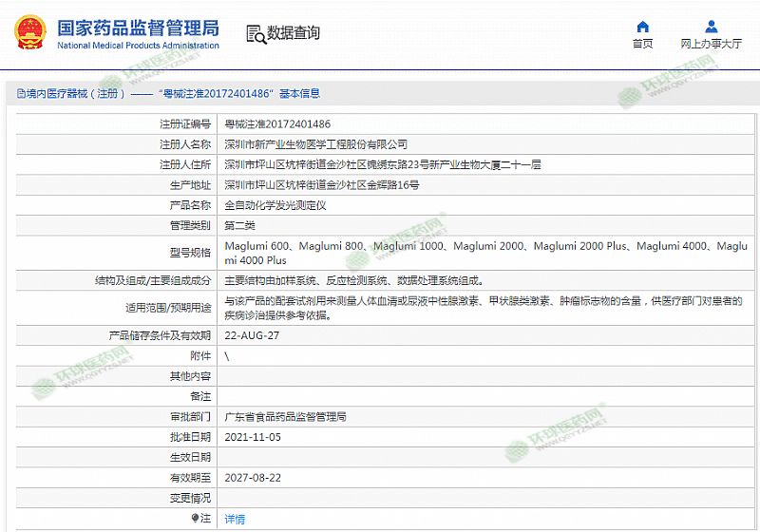Click the 第二类 management category value
This screenshot has width=760, height=532.
coord(239,225)
